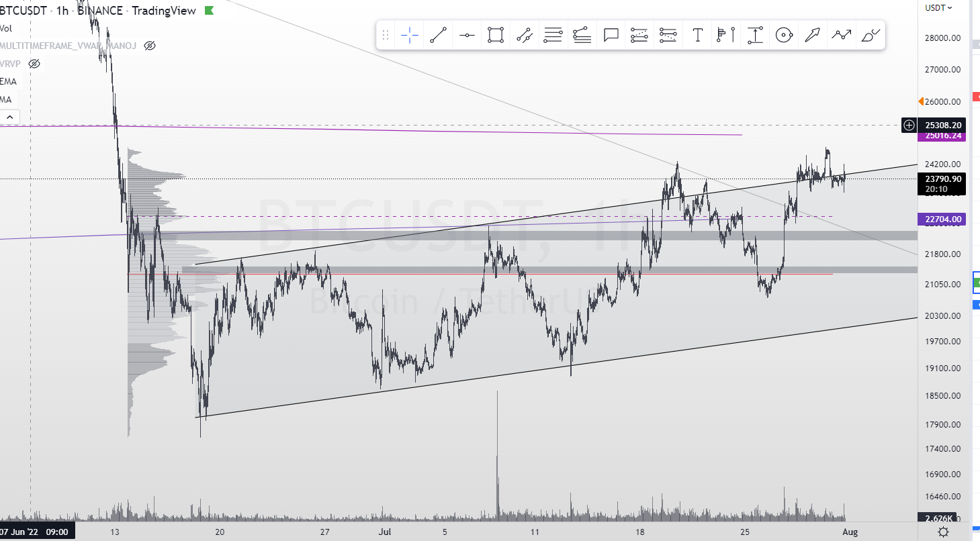Unhide the VRVP indicator
Image resolution: width=980 pixels, height=541 pixels.
(34, 64)
